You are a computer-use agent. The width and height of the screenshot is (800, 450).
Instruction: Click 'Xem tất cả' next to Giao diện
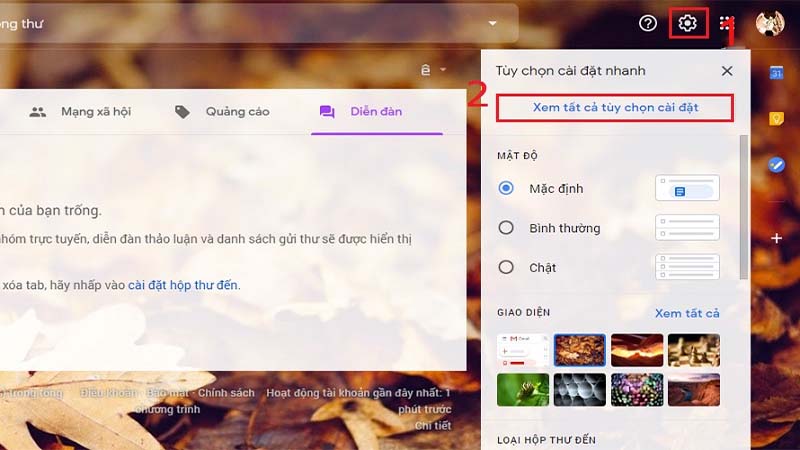[x=687, y=313]
